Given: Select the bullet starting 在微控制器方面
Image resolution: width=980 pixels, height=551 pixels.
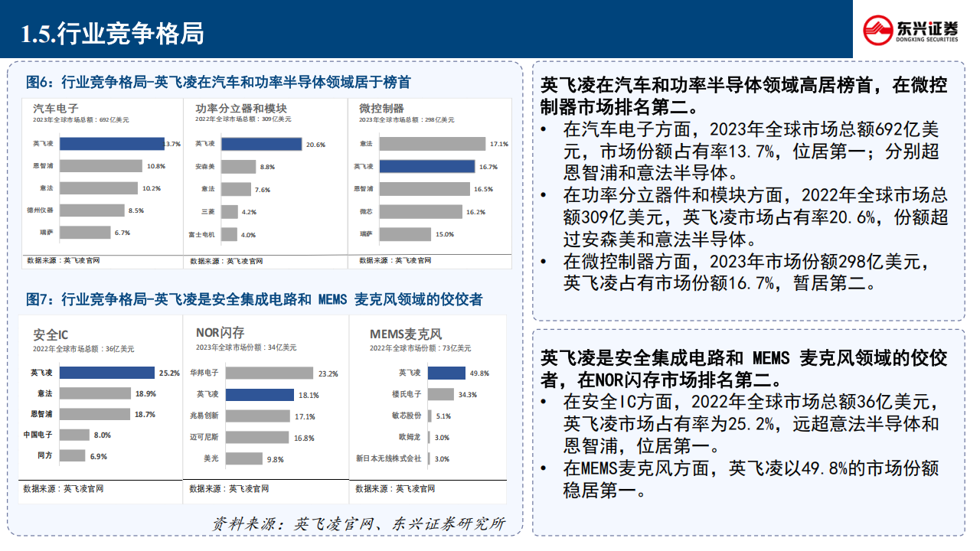Looking at the screenshot, I should pyautogui.click(x=747, y=273).
